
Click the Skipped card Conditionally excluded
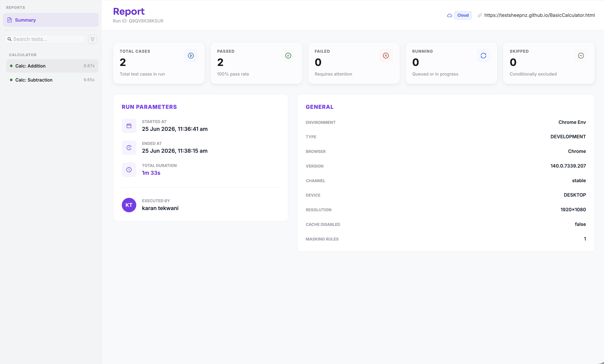click(549, 63)
